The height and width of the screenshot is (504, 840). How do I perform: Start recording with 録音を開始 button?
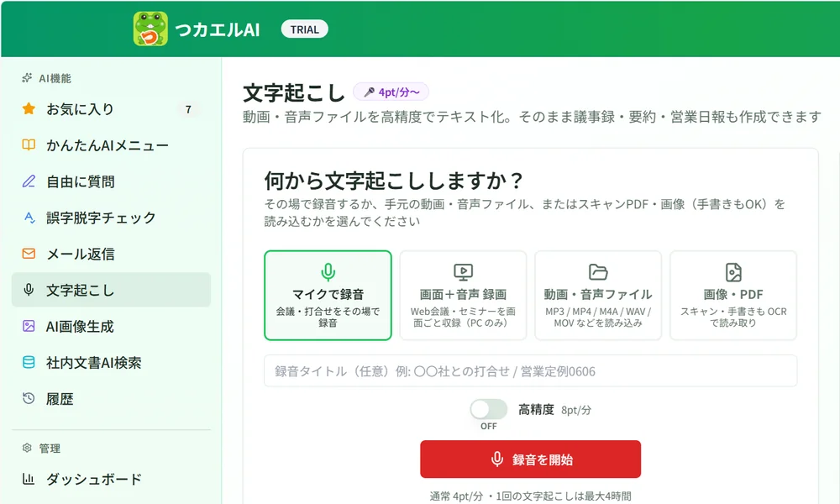530,459
